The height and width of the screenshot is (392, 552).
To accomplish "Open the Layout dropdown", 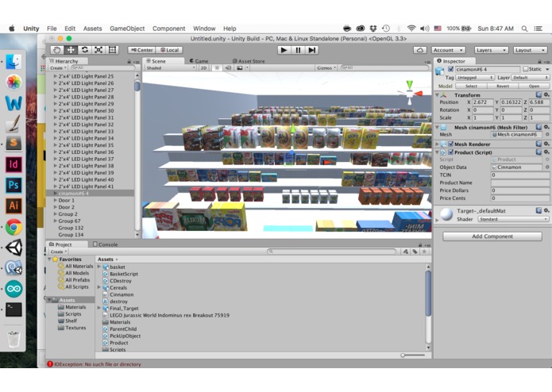I will [530, 50].
